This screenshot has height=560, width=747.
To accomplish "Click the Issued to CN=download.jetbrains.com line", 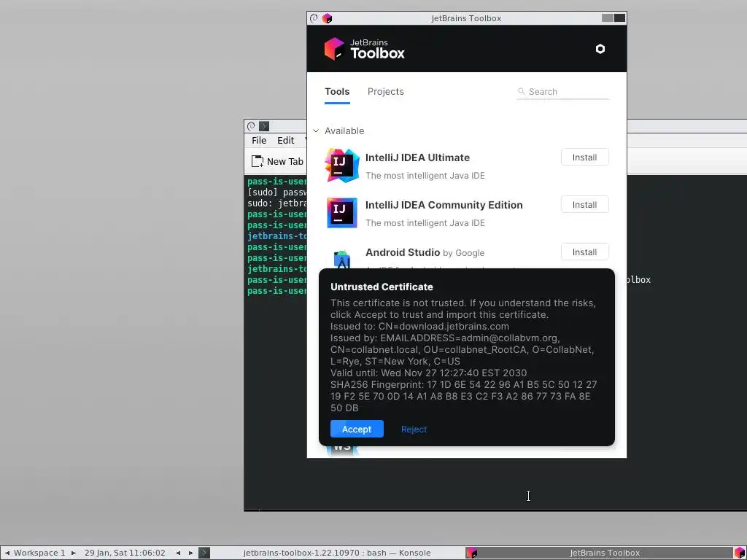I will [419, 326].
